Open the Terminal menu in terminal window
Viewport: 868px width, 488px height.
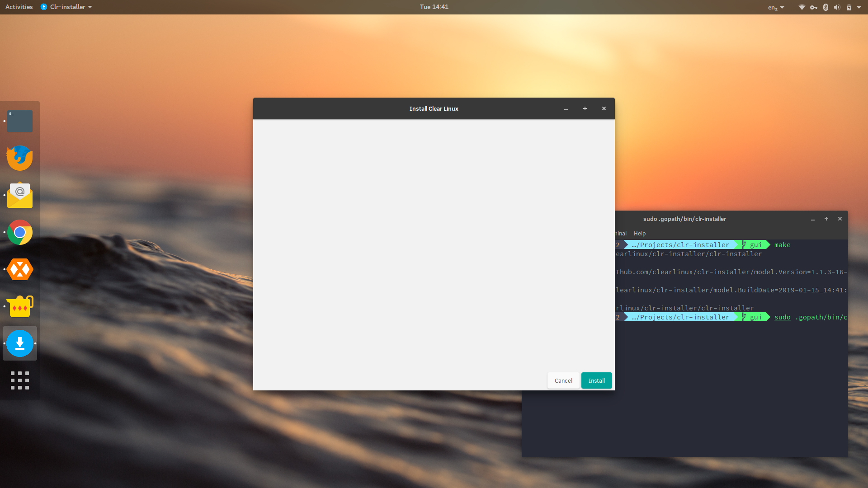(621, 233)
